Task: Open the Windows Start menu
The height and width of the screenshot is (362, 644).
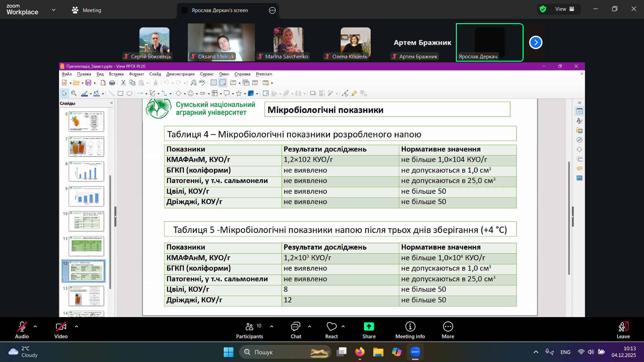Action: [x=228, y=352]
